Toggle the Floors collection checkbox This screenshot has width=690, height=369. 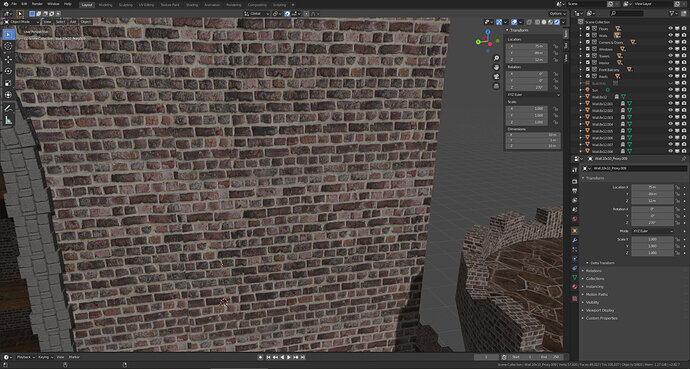(588, 29)
